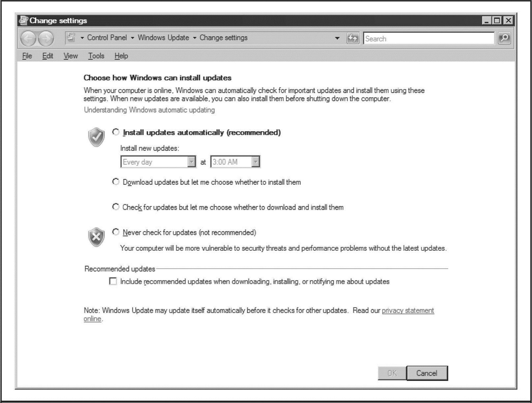Open the File menu
This screenshot has width=532, height=403.
(x=27, y=56)
